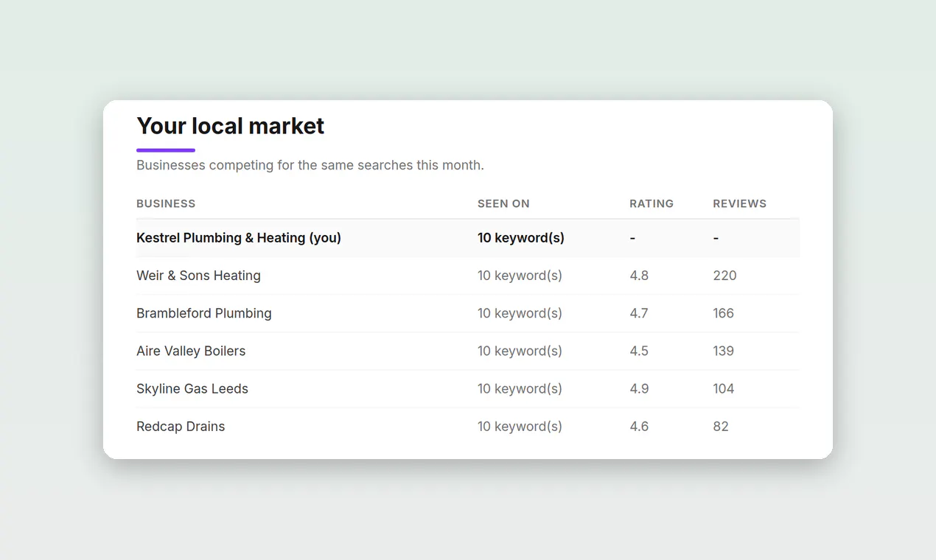The height and width of the screenshot is (560, 936).
Task: Click the subtitle about businesses competing this month
Action: pos(310,165)
